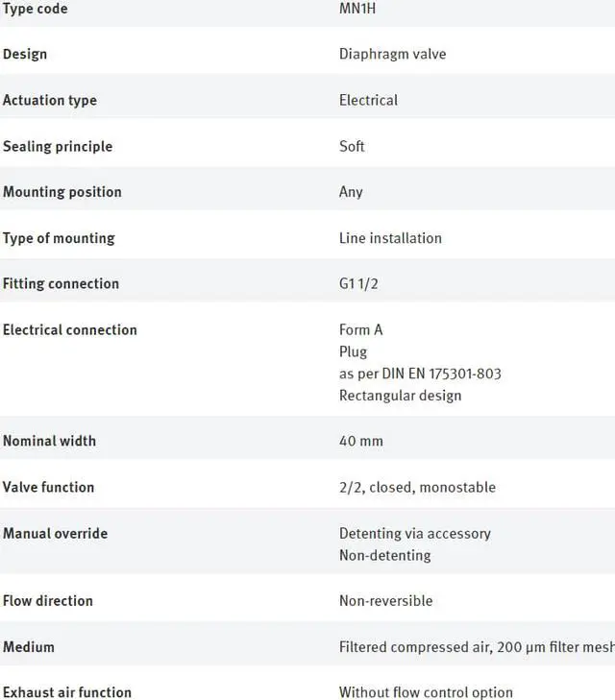Screen dimensions: 615x700
Task: Click the 40 mm nominal width value
Action: coord(361,442)
